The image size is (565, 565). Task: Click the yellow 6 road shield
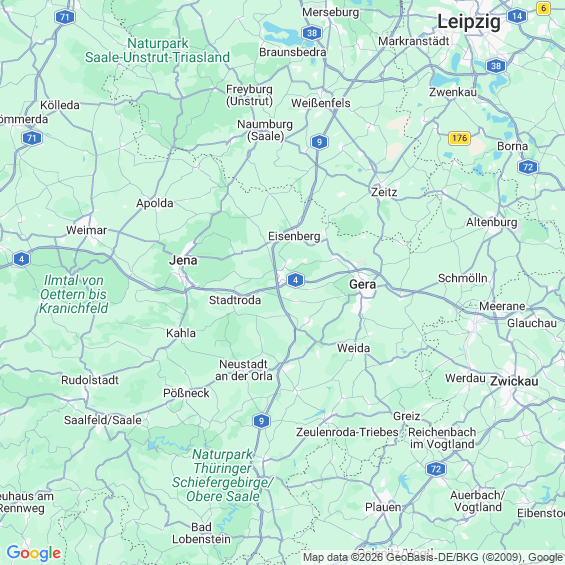(543, 8)
